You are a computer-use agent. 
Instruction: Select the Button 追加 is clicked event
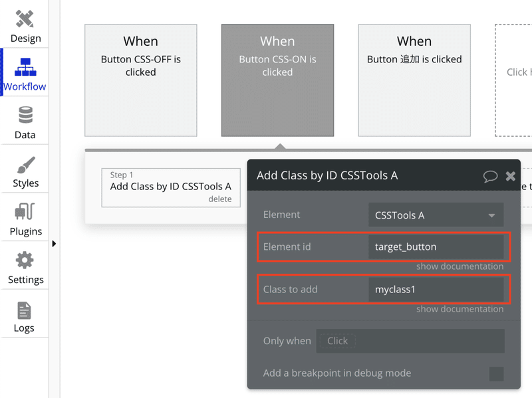(414, 80)
